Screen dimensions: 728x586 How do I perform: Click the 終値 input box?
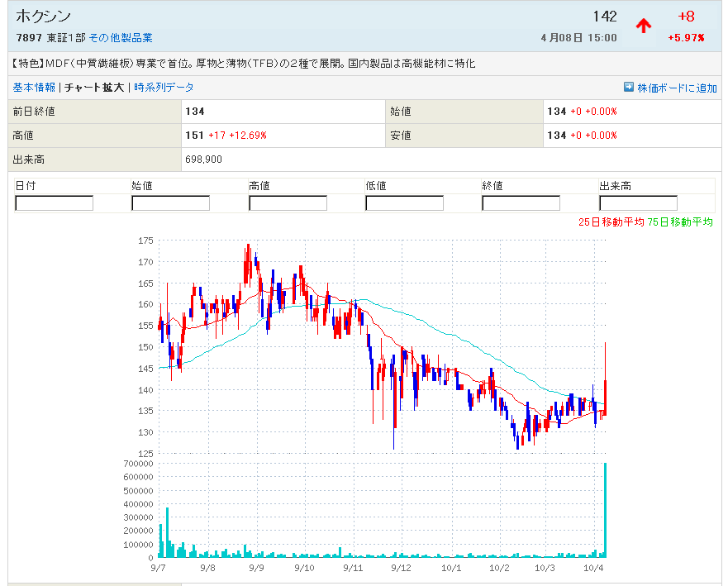tap(521, 202)
